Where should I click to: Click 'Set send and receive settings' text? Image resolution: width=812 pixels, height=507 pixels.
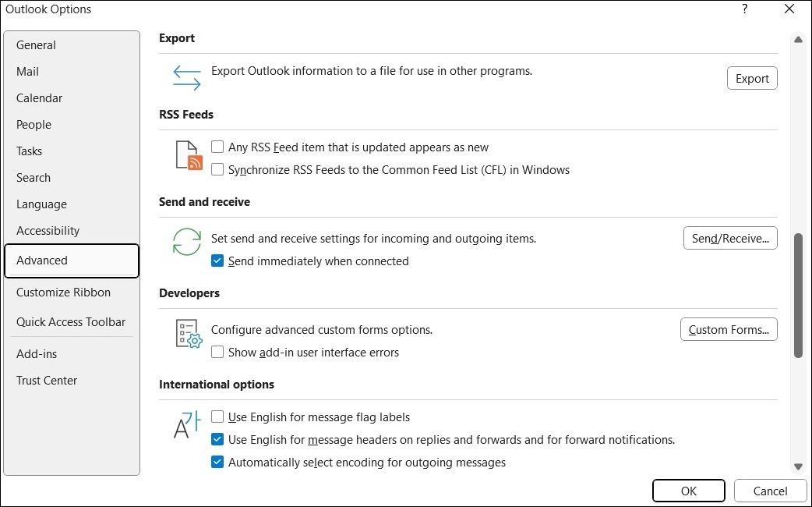pos(373,239)
